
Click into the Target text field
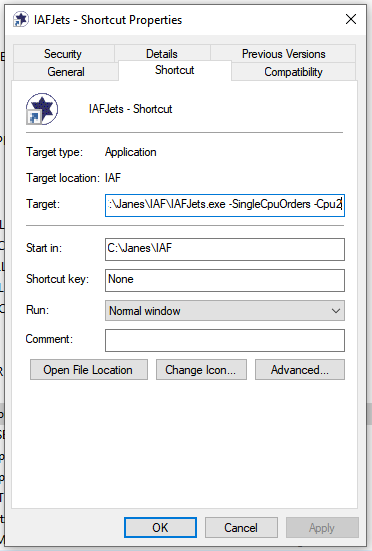pos(225,205)
